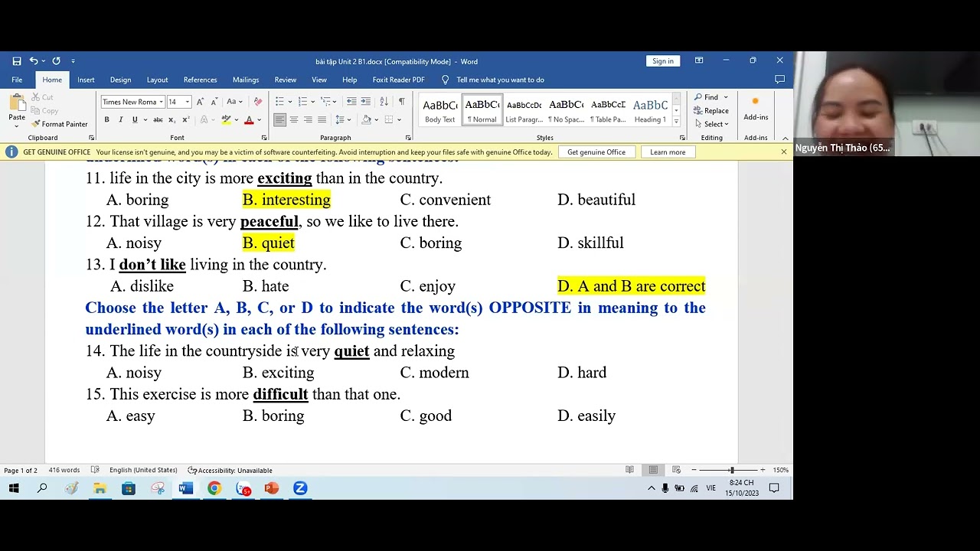Screen dimensions: 980x551
Task: Open Change Case dropdown
Action: [x=235, y=102]
